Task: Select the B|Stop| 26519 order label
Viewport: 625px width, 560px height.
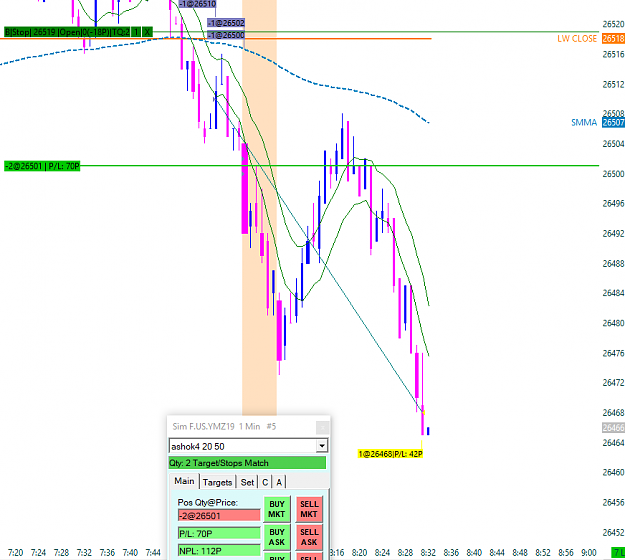Action: [x=67, y=32]
